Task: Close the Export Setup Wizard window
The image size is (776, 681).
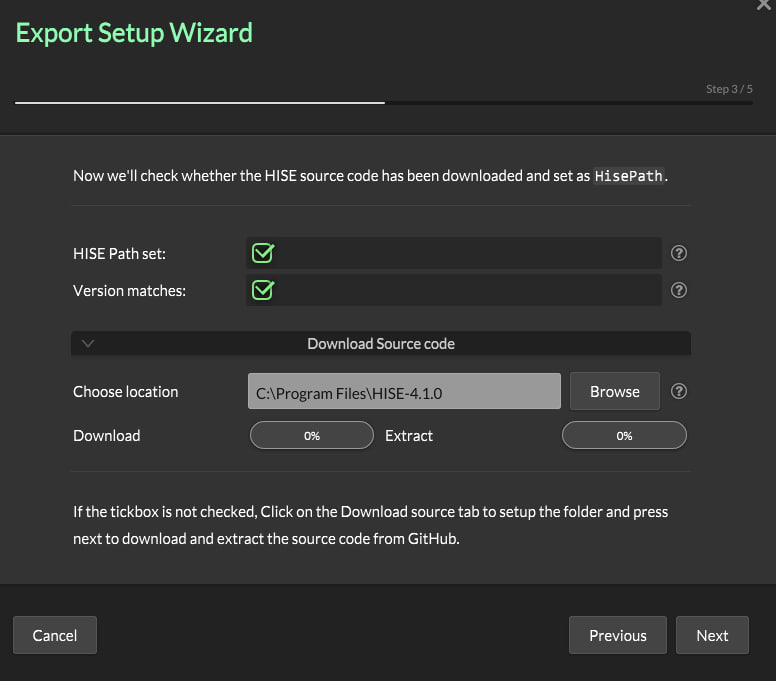Action: 765,5
